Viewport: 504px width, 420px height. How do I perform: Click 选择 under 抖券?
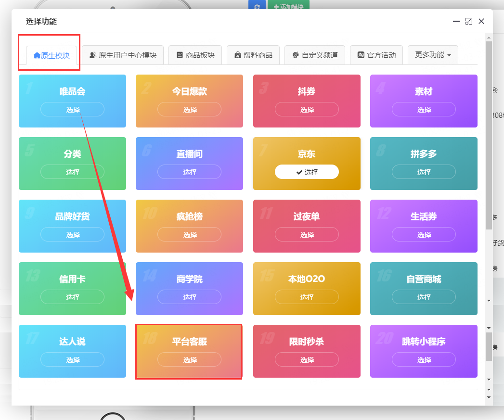pos(307,109)
